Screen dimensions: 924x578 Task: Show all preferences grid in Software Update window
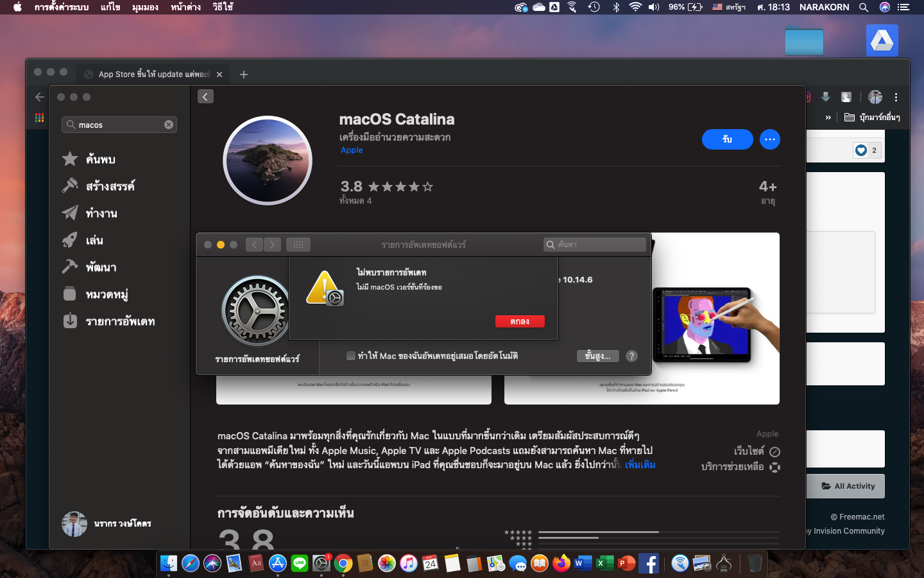pos(298,245)
